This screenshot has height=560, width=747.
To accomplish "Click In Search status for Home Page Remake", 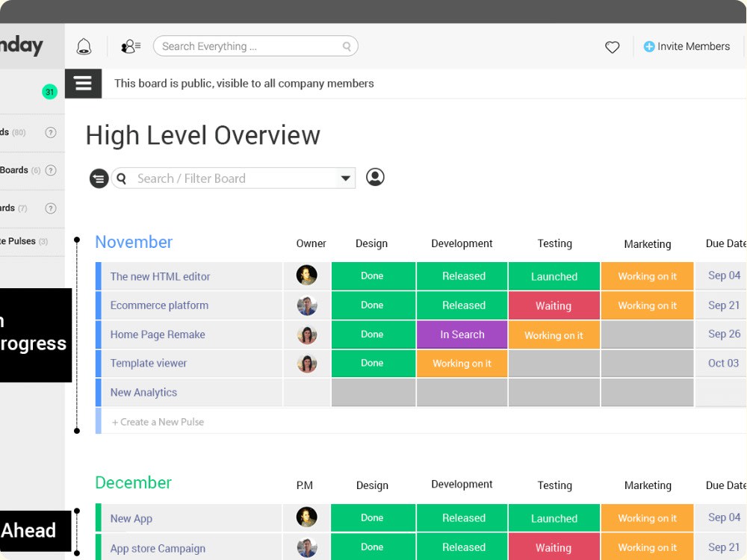I will [x=462, y=335].
